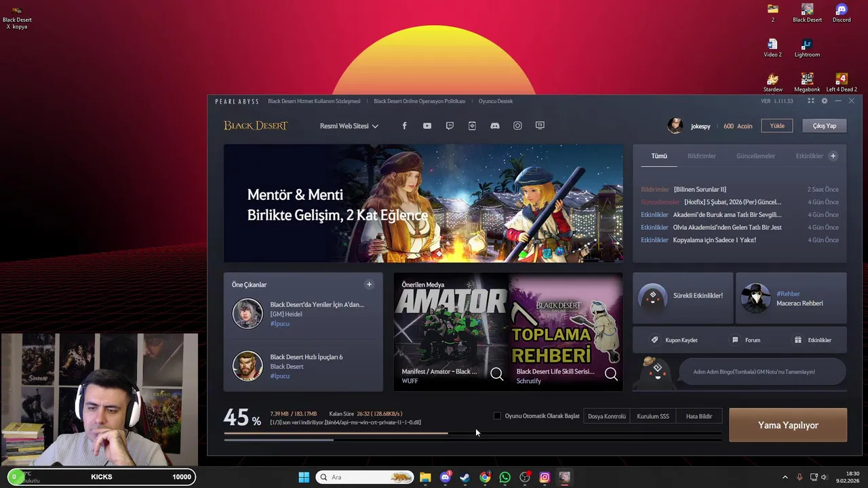Open the Facebook social icon
The image size is (868, 488).
click(404, 125)
